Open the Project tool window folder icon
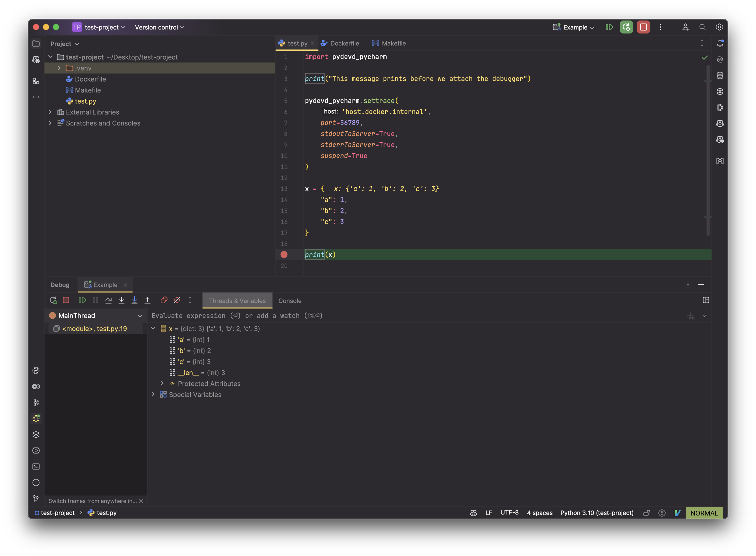 point(36,44)
